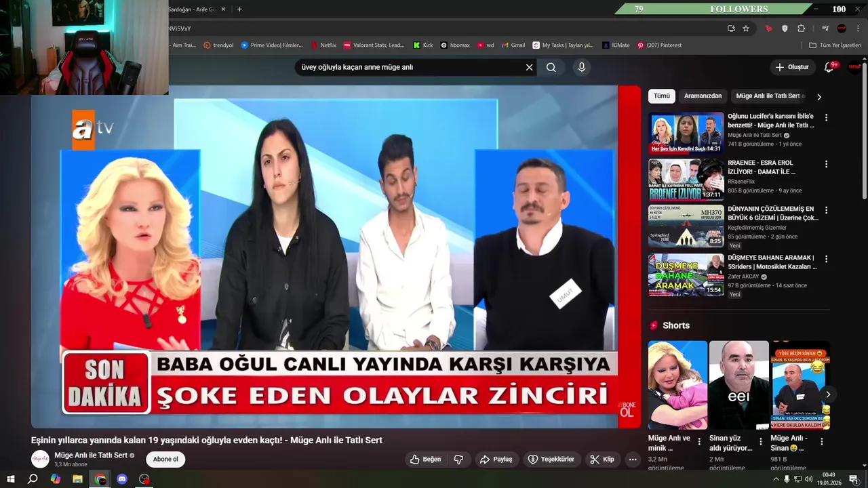The width and height of the screenshot is (868, 488).
Task: Open Zafer AKCAY channel link
Action: [x=743, y=277]
